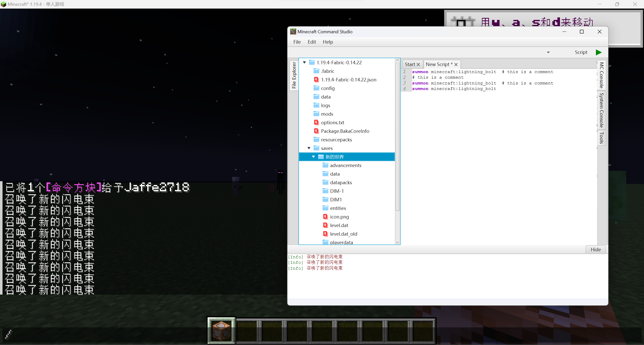Place cursor on line 4 summon command
644x345 pixels.
[454, 89]
